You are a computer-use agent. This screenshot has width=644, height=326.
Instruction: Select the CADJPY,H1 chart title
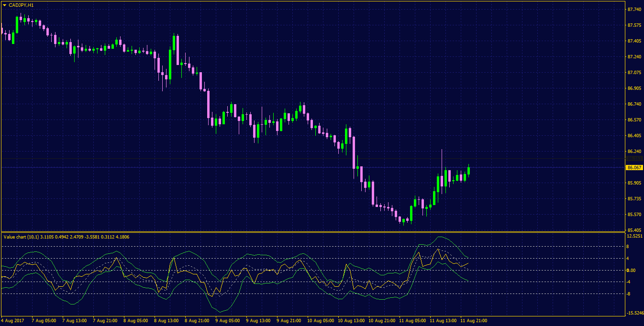point(22,5)
